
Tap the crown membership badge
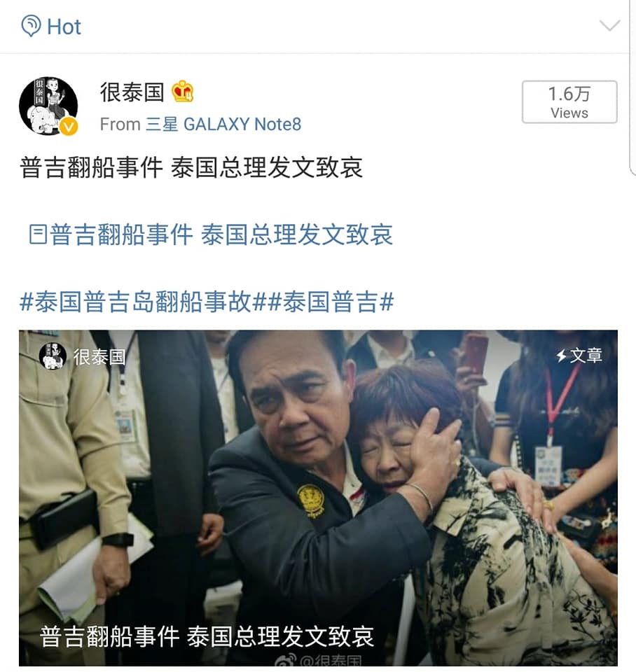coord(183,91)
